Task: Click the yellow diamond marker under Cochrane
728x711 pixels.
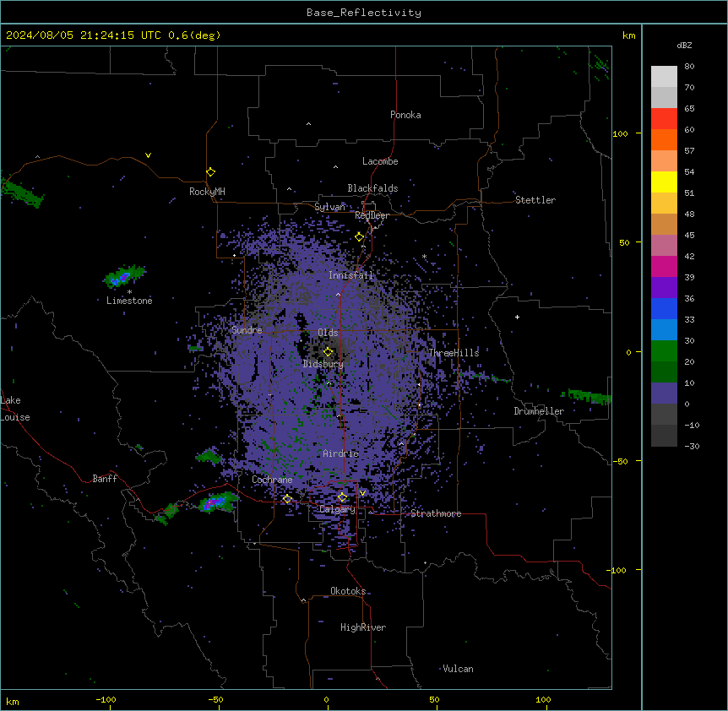Action: (287, 499)
